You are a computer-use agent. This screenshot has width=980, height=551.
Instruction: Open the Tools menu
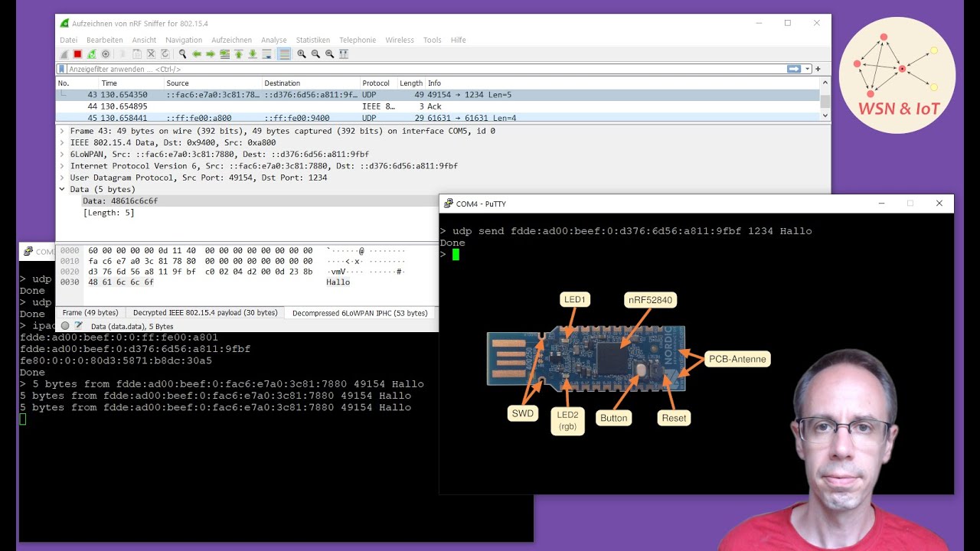point(433,40)
